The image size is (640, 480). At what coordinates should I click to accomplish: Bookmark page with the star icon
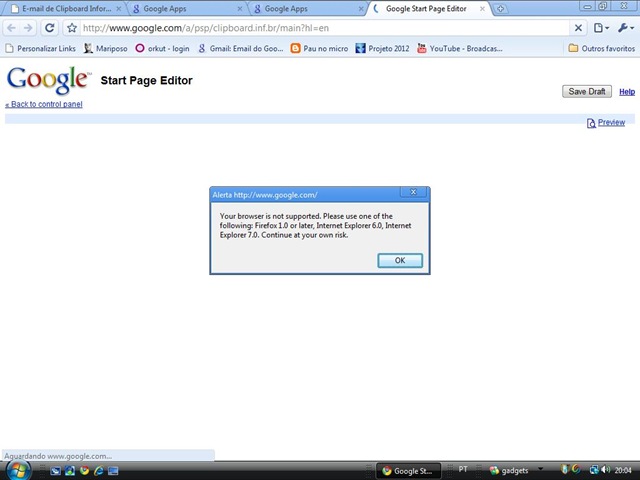(72, 28)
